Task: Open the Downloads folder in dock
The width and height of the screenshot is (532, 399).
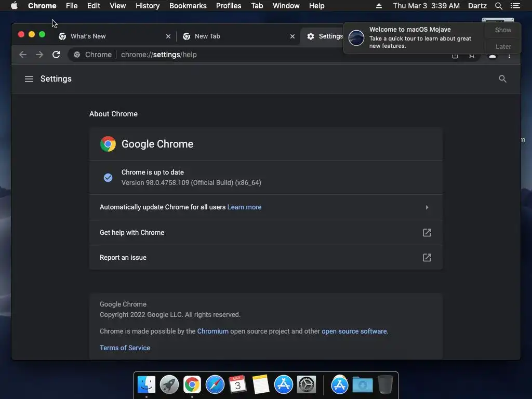Action: tap(362, 384)
